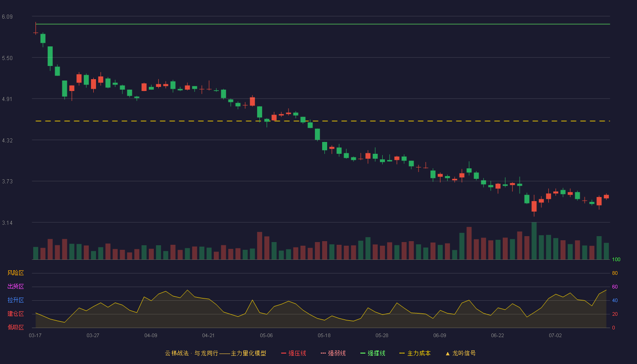The width and height of the screenshot is (637, 364).
Task: Click the 风险区 zone label
Action: coord(15,273)
